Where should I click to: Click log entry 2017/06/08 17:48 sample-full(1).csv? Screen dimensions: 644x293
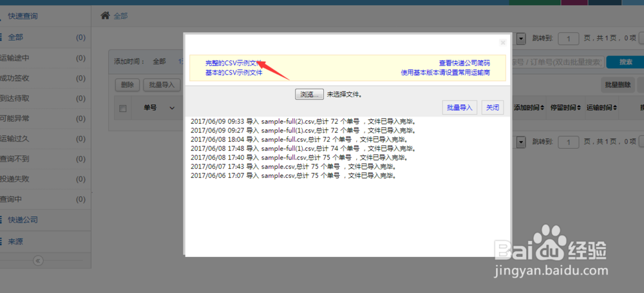coord(305,148)
